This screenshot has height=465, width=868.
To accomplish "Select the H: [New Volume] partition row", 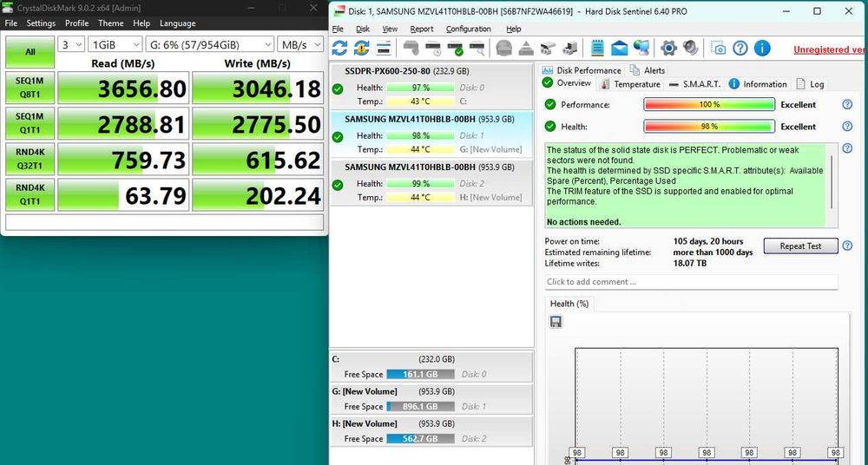I will tap(431, 430).
